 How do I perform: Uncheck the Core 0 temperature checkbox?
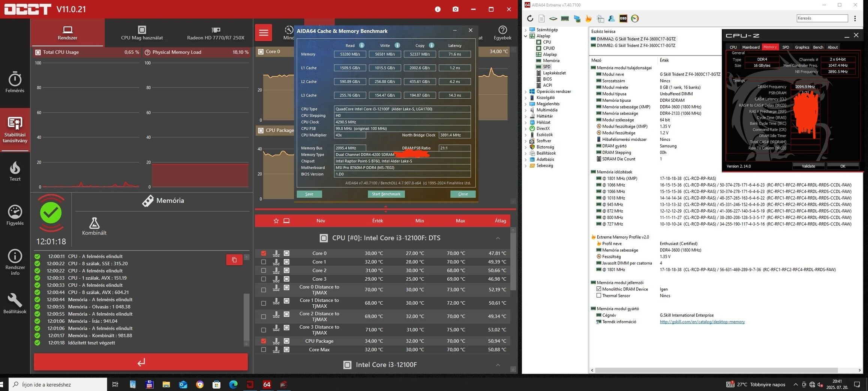pos(264,253)
